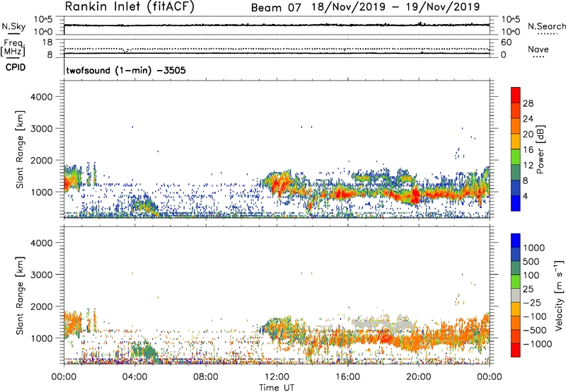The width and height of the screenshot is (566, 392).
Task: Click the date range 18/Nov/2019 – 19/Nov/2019
Action: [x=396, y=7]
